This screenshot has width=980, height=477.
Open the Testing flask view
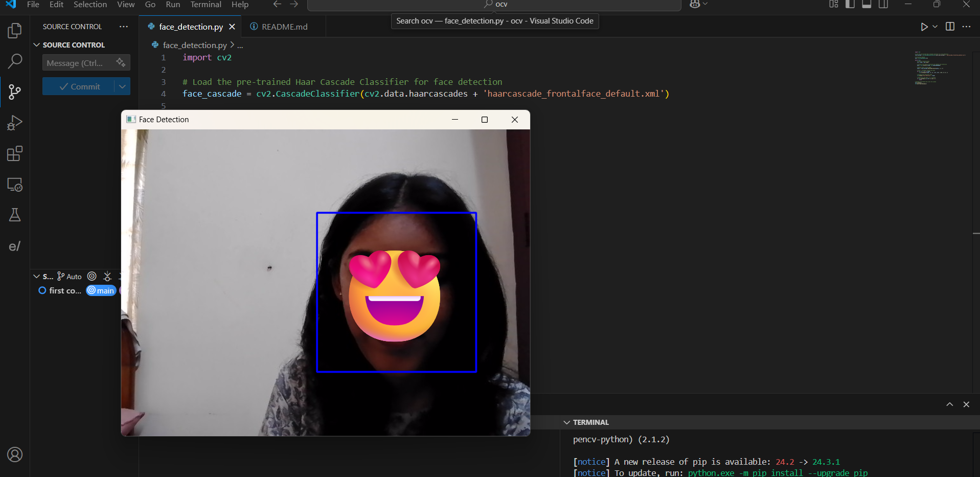click(x=15, y=215)
